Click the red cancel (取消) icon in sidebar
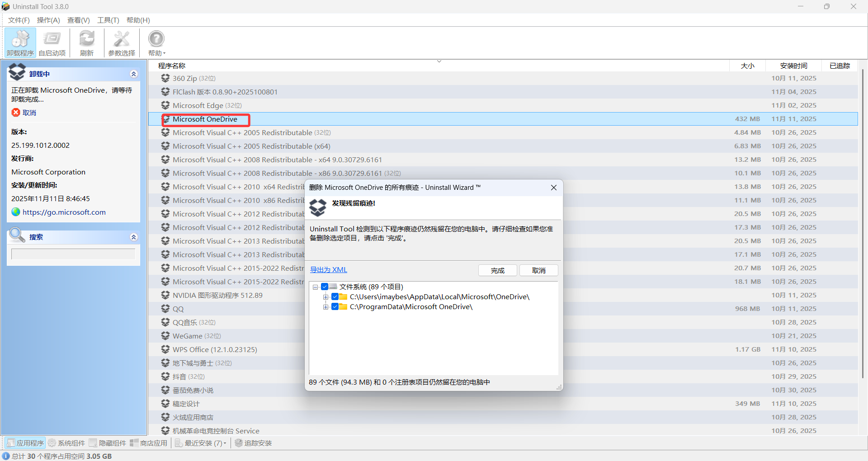The image size is (868, 461). click(16, 113)
